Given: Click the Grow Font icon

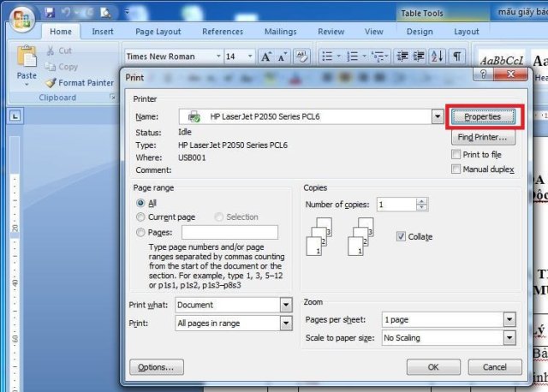Looking at the screenshot, I should click(x=266, y=56).
